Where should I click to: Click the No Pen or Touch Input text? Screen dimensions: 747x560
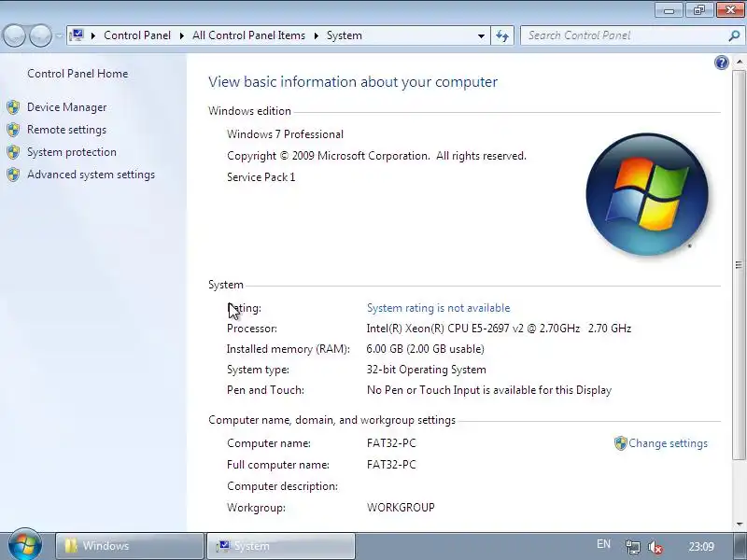(x=489, y=390)
